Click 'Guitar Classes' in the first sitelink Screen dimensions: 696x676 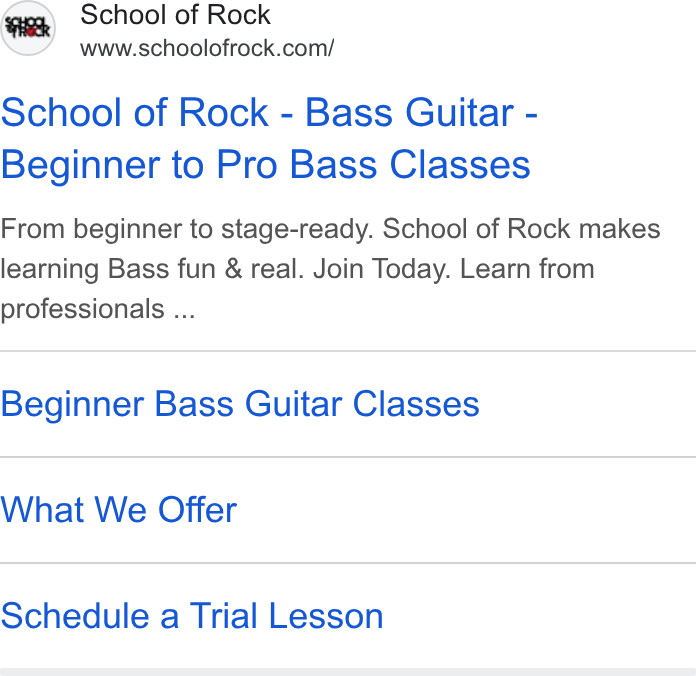click(362, 404)
